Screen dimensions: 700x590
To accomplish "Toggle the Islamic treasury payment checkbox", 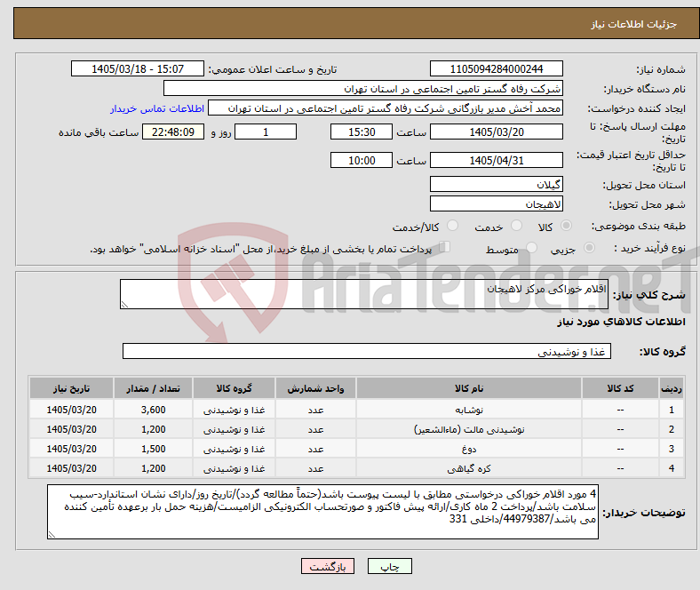I will pos(445,247).
